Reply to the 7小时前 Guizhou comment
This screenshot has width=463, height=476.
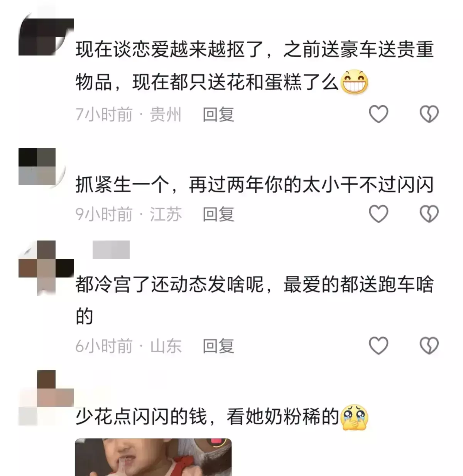click(x=218, y=114)
